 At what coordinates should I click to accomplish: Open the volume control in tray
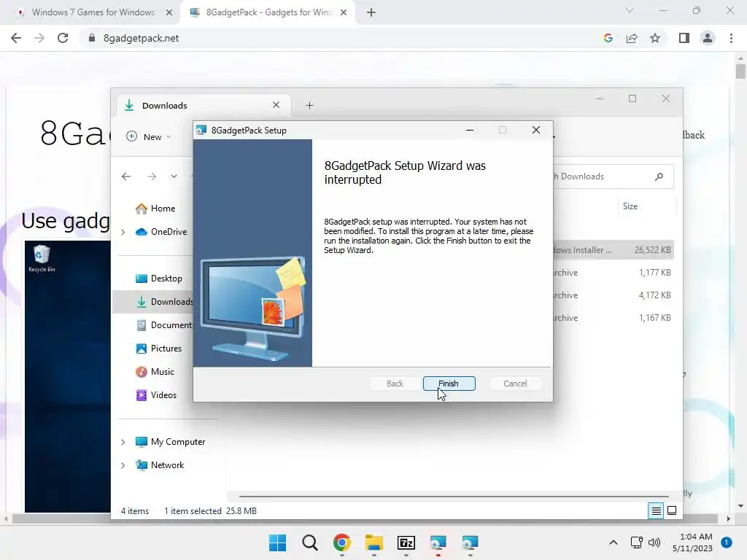[654, 542]
